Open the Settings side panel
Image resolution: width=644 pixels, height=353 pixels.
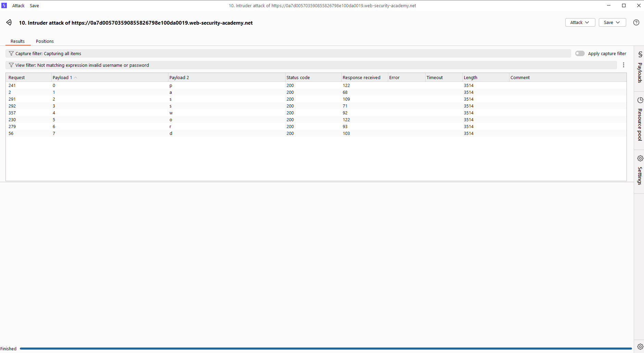[640, 171]
